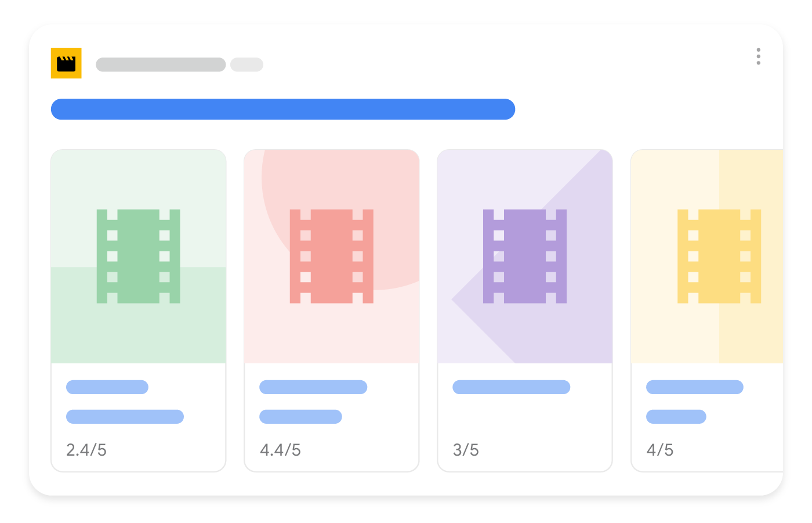Click the green film strip icon
812x523 pixels.
[138, 256]
